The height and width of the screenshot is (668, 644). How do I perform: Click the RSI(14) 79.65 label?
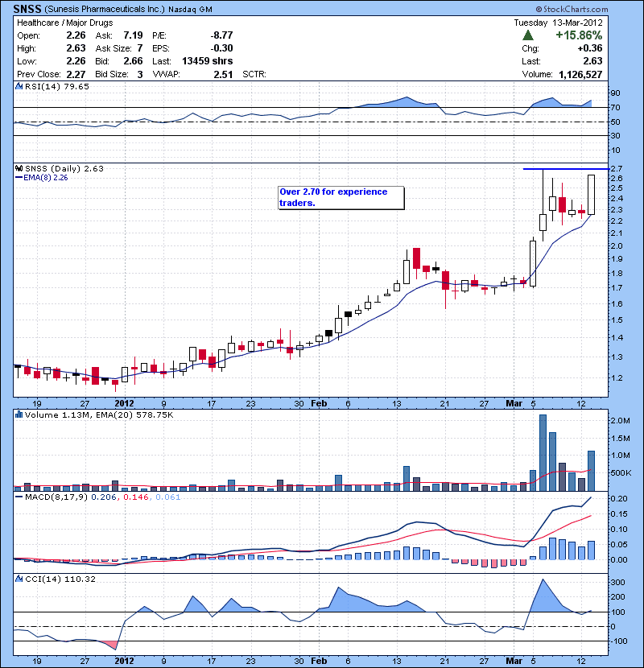coord(57,86)
